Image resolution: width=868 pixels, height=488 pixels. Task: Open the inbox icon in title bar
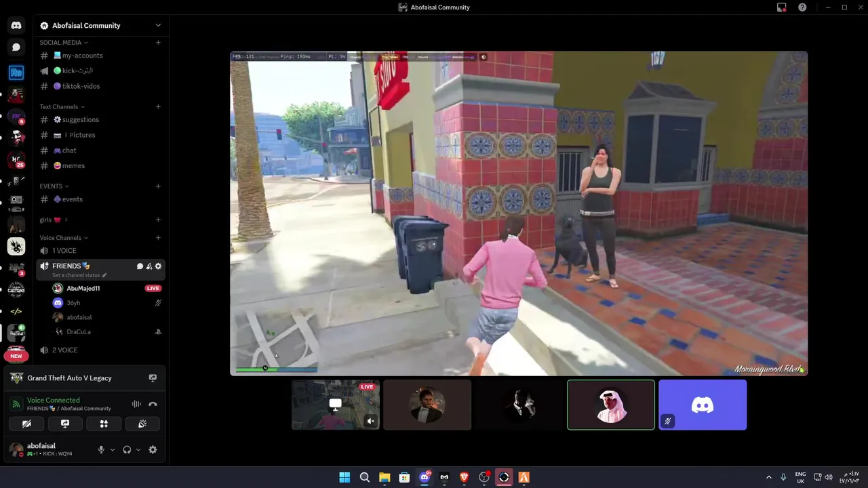pos(782,7)
